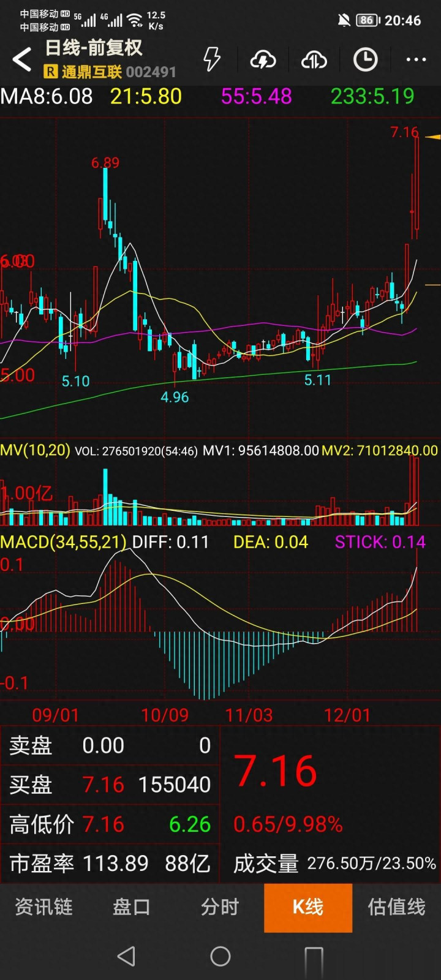
Task: Open the three-dot more menu
Action: tap(416, 59)
